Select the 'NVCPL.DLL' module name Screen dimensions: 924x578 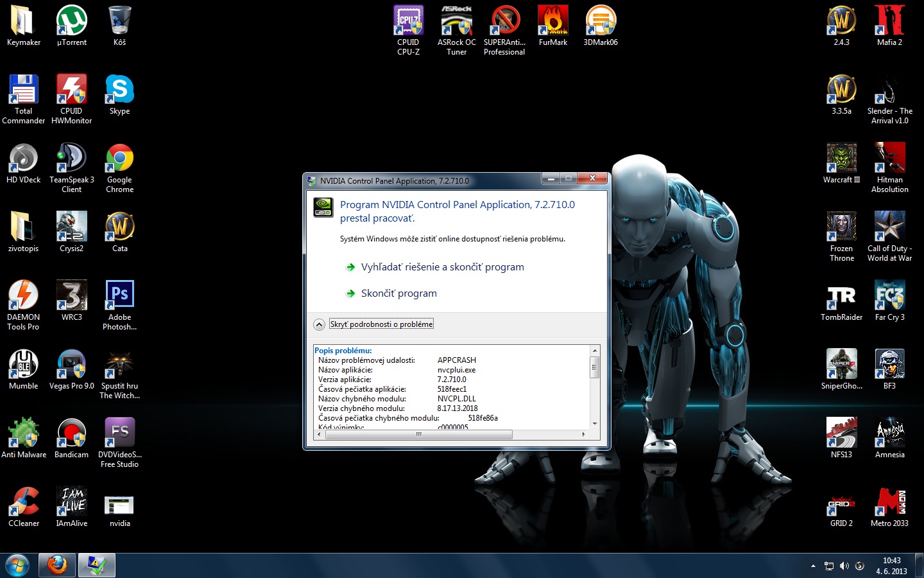click(457, 399)
